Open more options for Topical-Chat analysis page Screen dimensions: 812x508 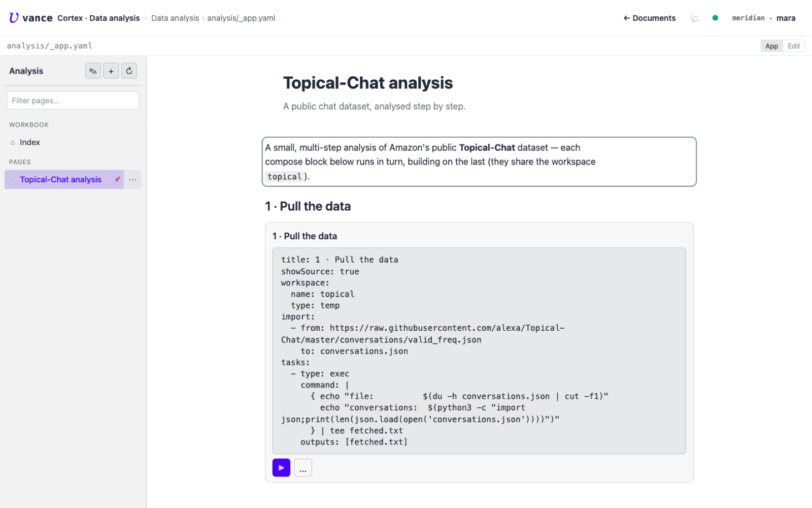click(132, 179)
